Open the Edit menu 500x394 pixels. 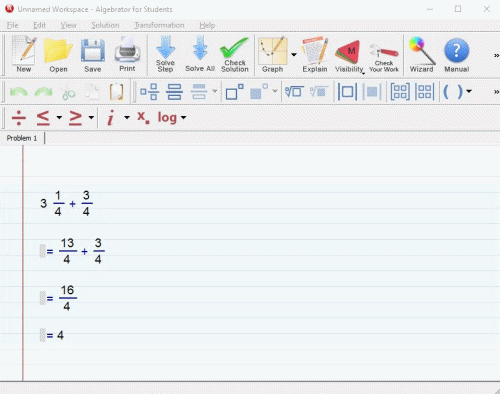coord(39,25)
